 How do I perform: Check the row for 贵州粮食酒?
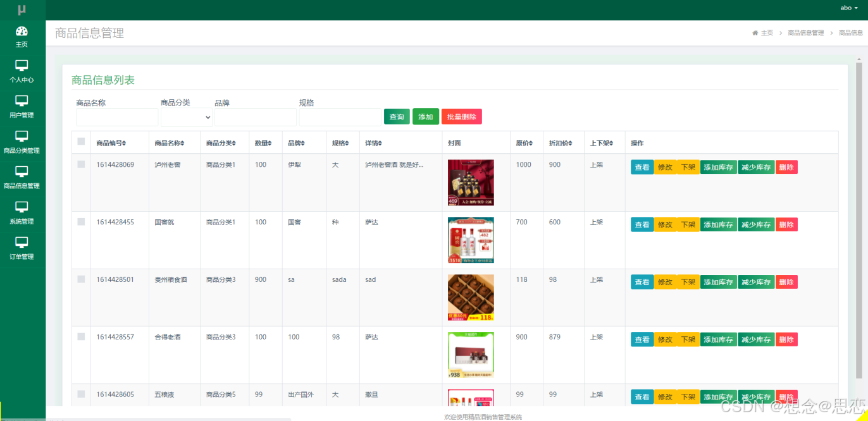[81, 279]
